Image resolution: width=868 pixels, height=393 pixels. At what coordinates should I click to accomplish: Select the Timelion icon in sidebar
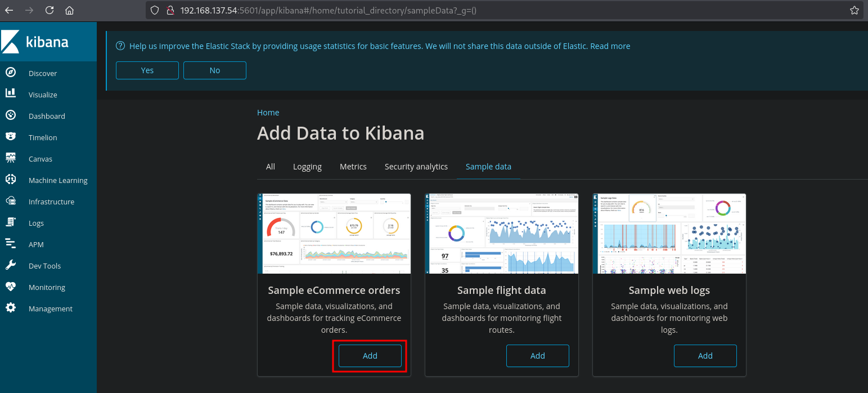[10, 137]
